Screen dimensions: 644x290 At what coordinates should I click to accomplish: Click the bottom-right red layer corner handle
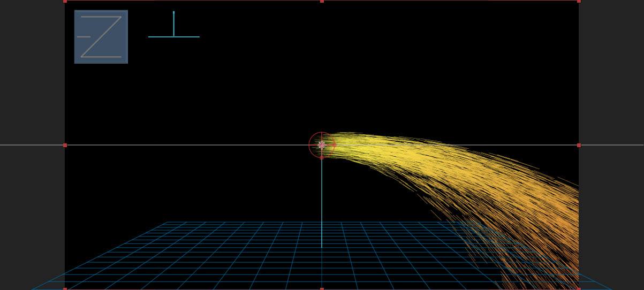579,289
